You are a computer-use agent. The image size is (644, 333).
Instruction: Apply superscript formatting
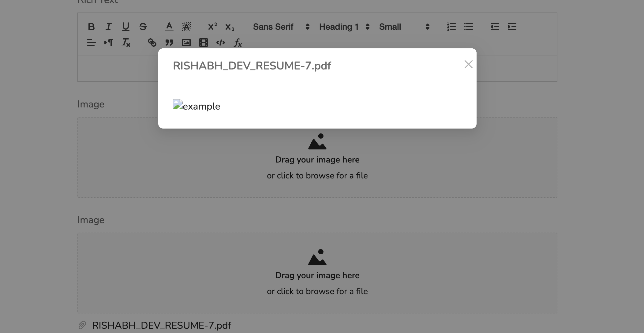(x=212, y=27)
